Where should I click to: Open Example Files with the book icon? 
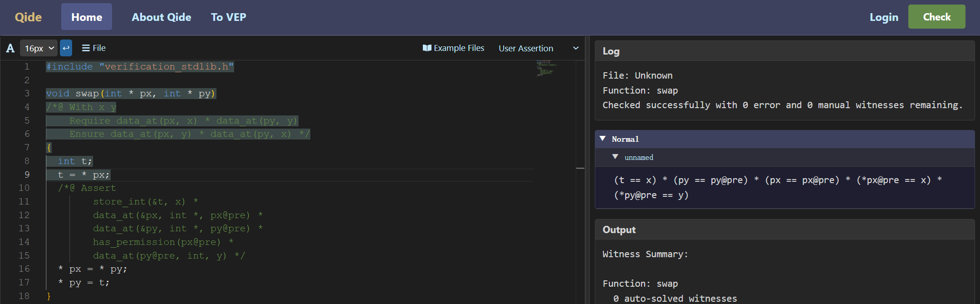[x=453, y=48]
